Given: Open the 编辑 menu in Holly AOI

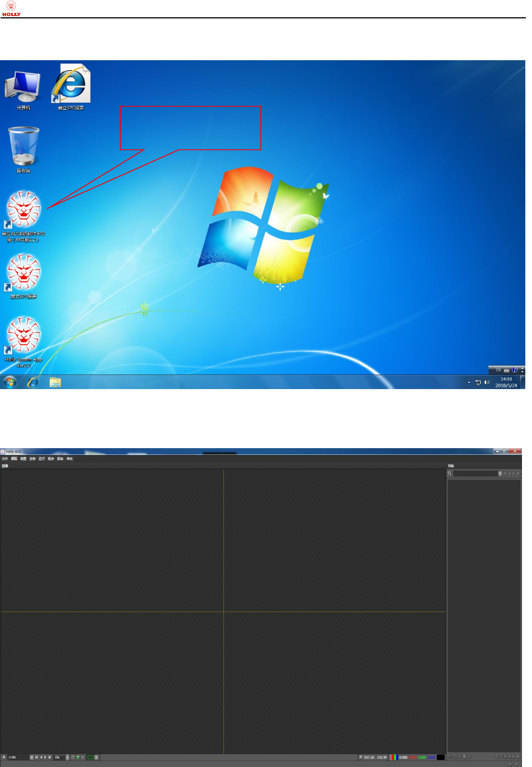Looking at the screenshot, I should click(14, 459).
